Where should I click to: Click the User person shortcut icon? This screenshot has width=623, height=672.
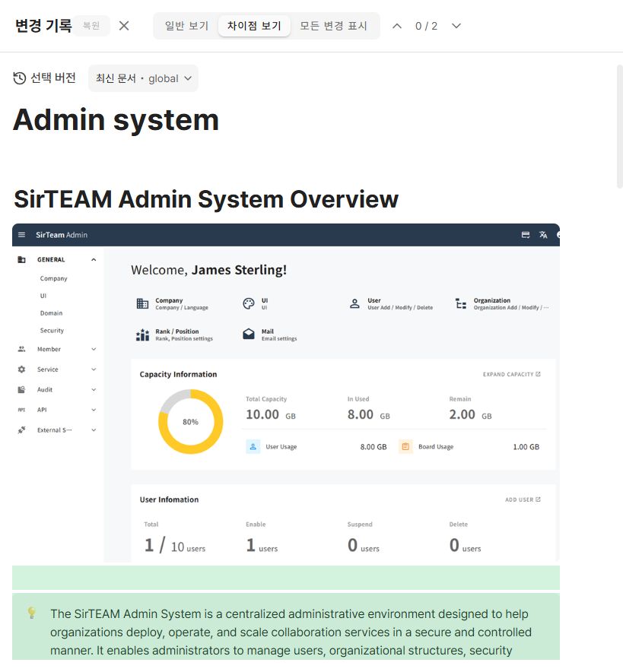[x=354, y=304]
